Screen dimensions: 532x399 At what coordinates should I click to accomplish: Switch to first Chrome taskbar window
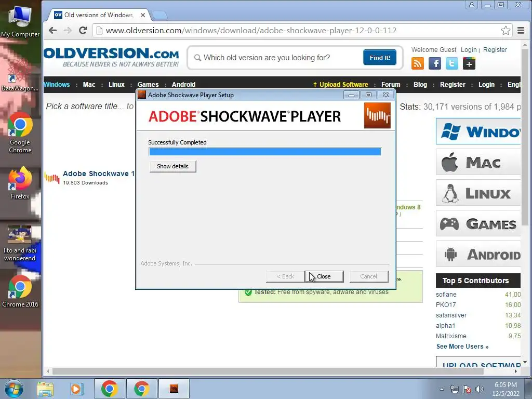[109, 389]
